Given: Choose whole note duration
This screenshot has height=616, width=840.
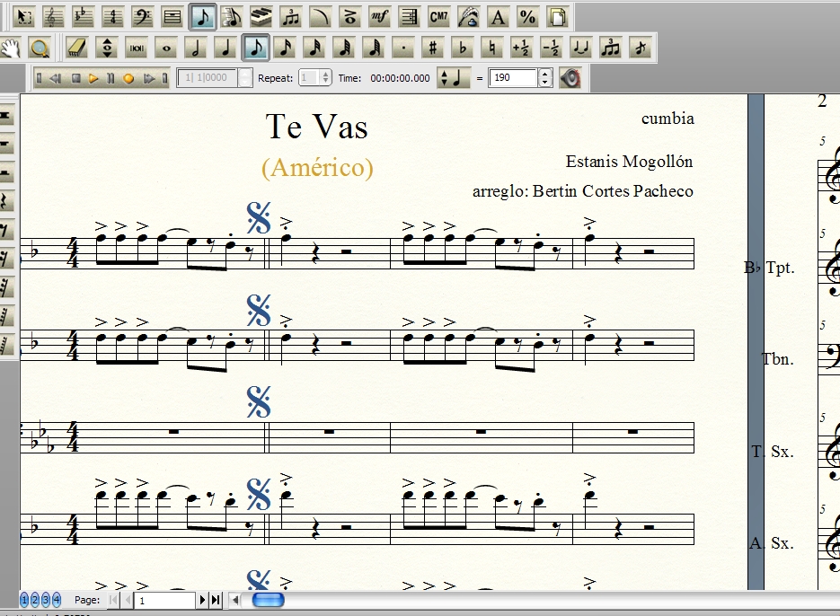Looking at the screenshot, I should pyautogui.click(x=166, y=48).
